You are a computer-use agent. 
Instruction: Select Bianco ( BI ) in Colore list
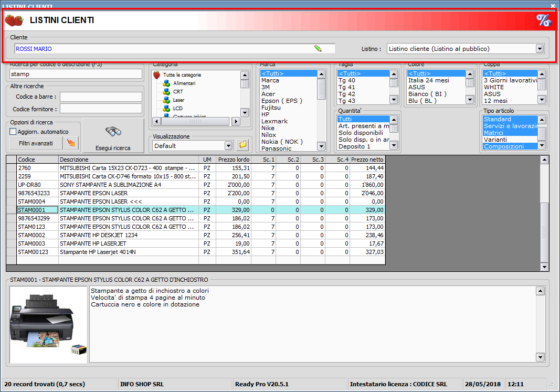click(437, 94)
